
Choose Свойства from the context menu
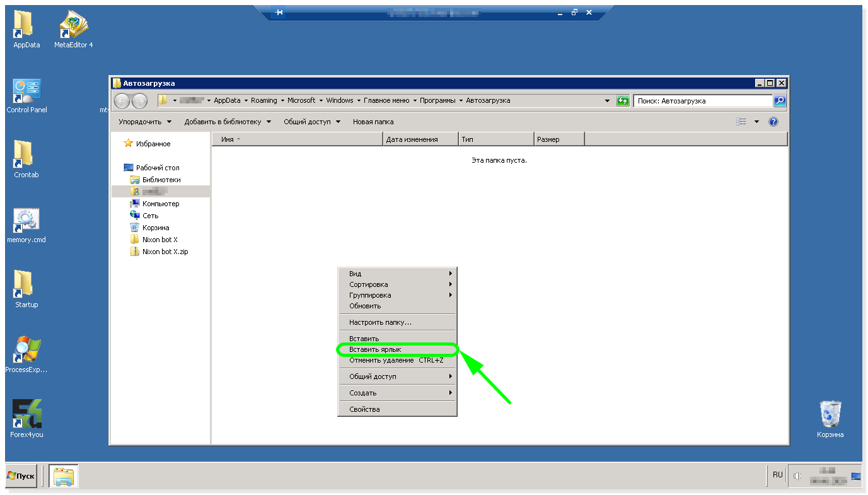(x=397, y=409)
